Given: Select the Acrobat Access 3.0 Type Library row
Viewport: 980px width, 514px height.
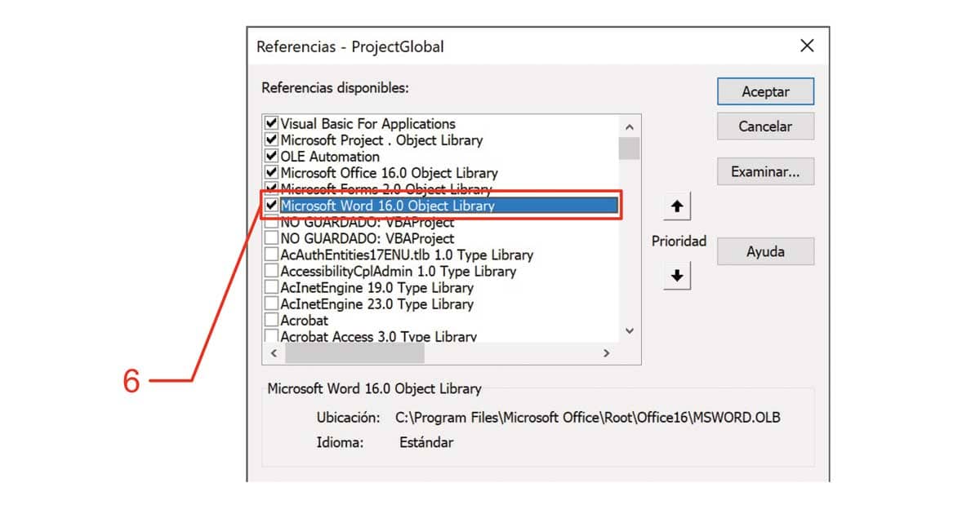Looking at the screenshot, I should coord(441,336).
